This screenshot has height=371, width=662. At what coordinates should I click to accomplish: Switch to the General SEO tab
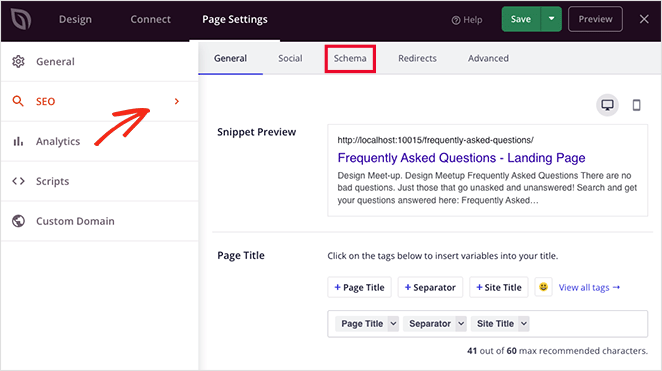(231, 58)
